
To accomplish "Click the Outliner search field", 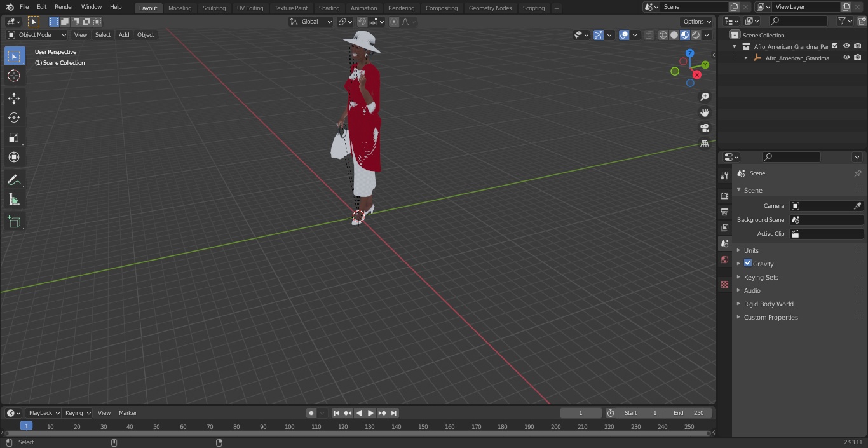I will point(797,21).
